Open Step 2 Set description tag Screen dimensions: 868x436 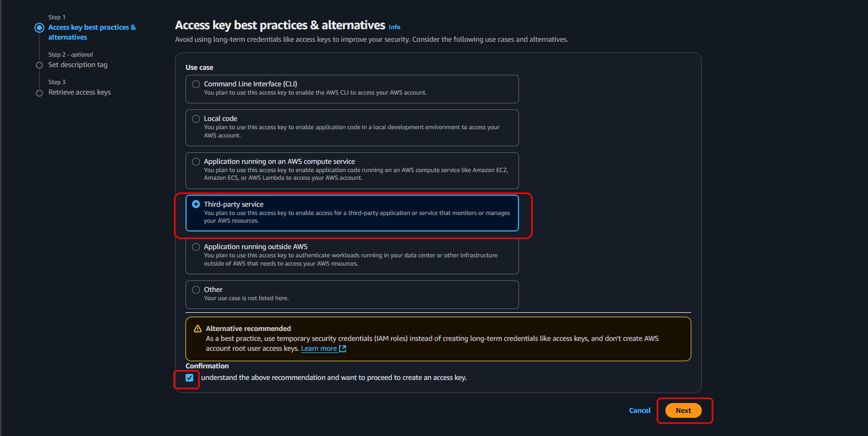[x=78, y=64]
